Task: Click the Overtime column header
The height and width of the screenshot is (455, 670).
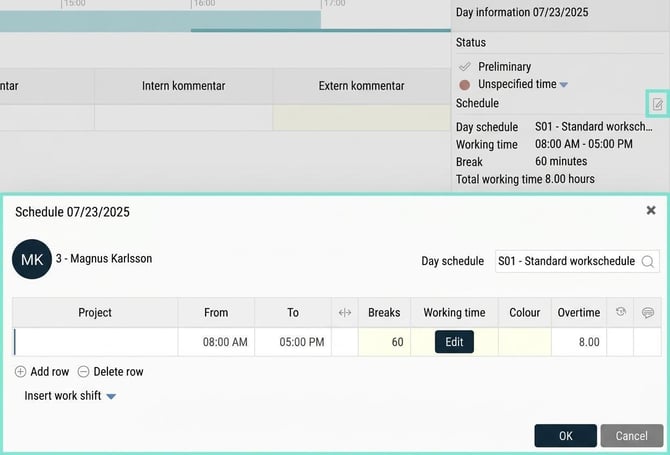Action: pyautogui.click(x=579, y=312)
